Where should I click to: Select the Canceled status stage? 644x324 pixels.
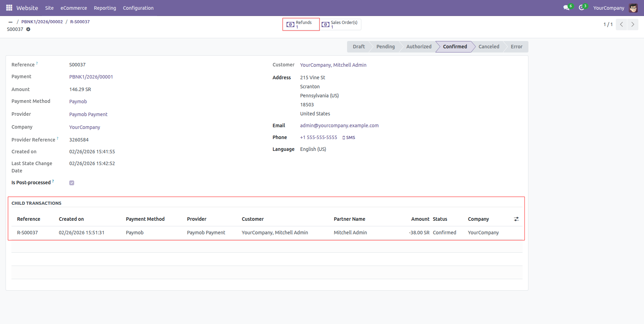pos(488,47)
